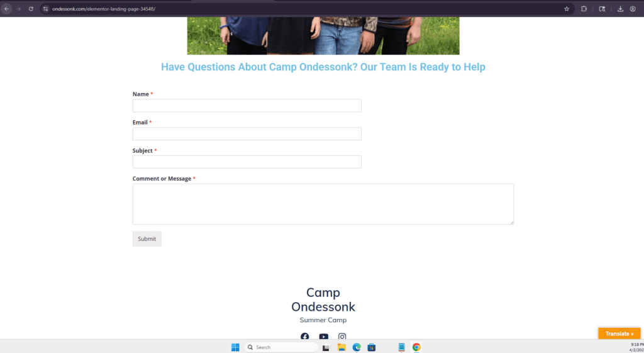
Task: Click the 'Summer Camp' footer text
Action: pyautogui.click(x=323, y=320)
